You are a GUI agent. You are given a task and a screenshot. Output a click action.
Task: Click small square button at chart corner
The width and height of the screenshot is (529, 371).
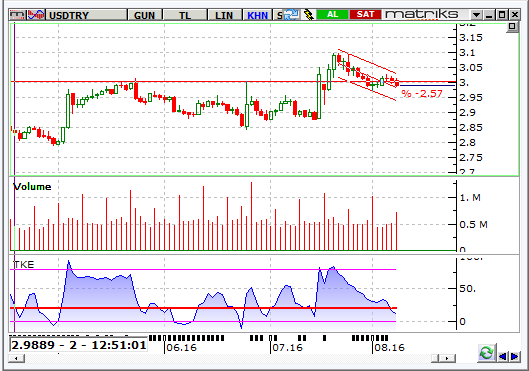(x=512, y=27)
